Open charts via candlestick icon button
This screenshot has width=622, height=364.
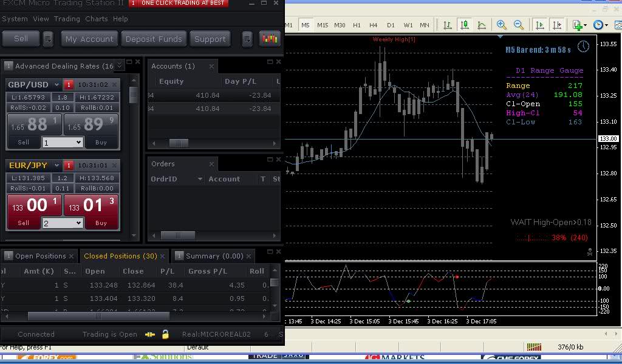268,39
